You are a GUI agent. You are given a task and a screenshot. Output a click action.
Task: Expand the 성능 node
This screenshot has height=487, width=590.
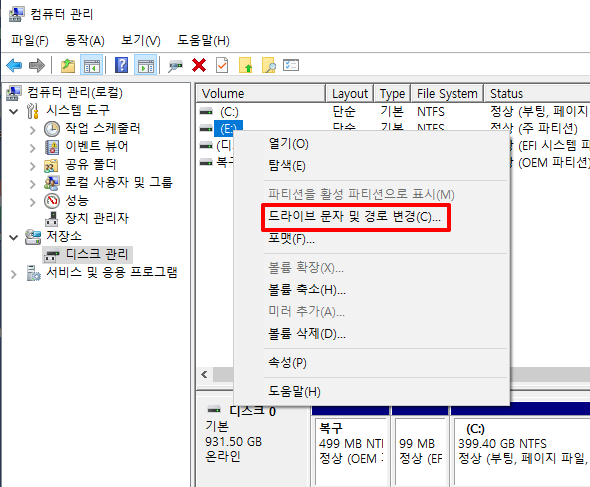click(33, 202)
